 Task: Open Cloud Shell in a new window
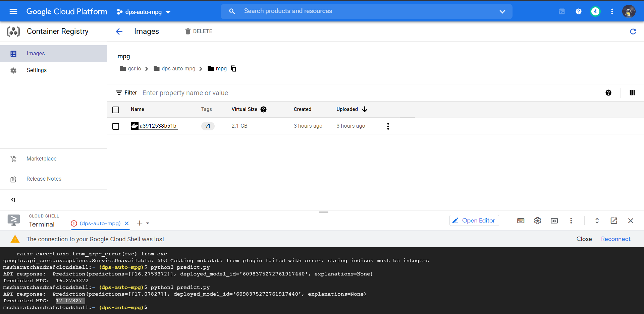pyautogui.click(x=614, y=221)
